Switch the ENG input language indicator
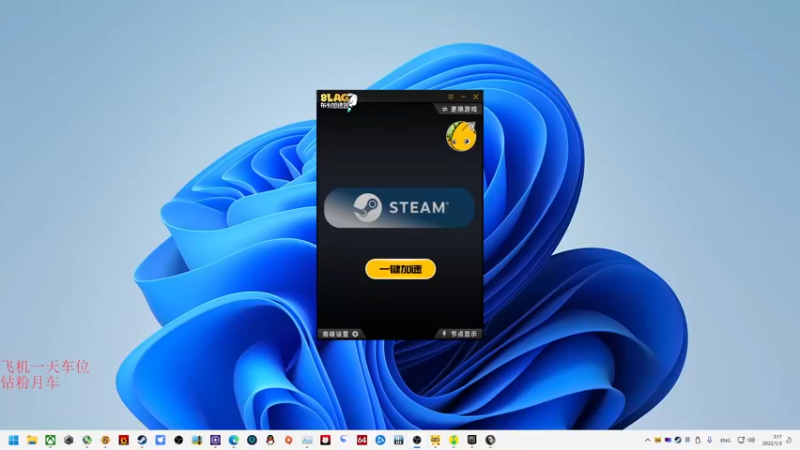Viewport: 800px width, 450px height. [725, 440]
